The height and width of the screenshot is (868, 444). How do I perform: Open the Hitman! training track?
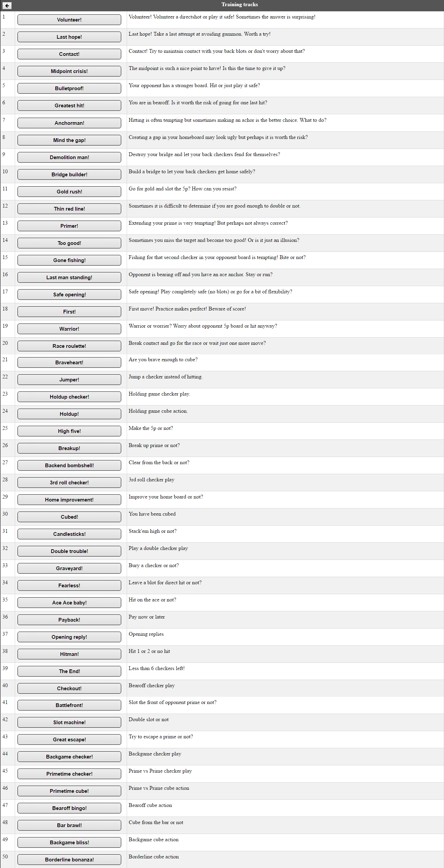point(69,654)
